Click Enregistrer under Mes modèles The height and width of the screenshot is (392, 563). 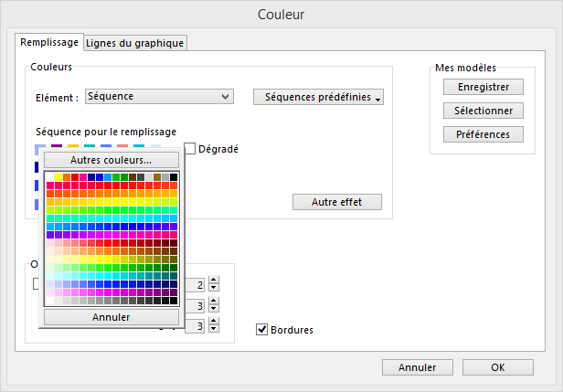tap(483, 87)
